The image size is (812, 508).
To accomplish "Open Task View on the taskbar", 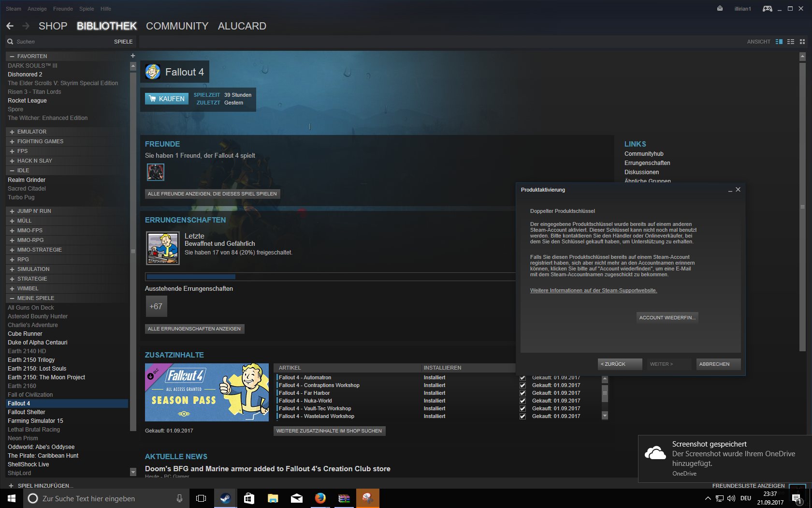I will click(x=201, y=498).
